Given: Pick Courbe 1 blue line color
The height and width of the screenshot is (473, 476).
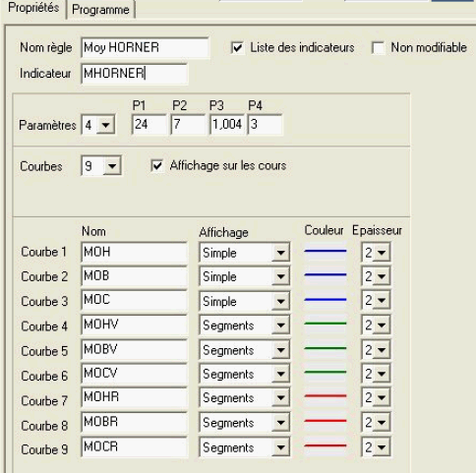Looking at the screenshot, I should [326, 252].
